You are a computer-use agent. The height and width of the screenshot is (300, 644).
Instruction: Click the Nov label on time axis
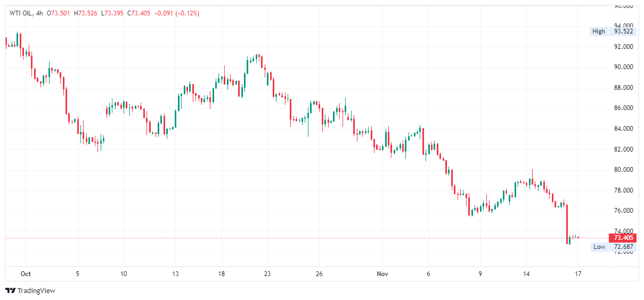(x=382, y=274)
